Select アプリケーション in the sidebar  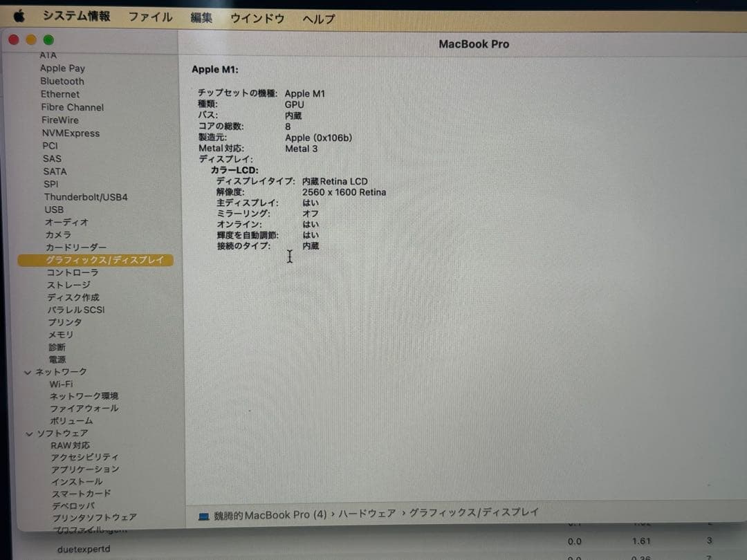click(85, 469)
